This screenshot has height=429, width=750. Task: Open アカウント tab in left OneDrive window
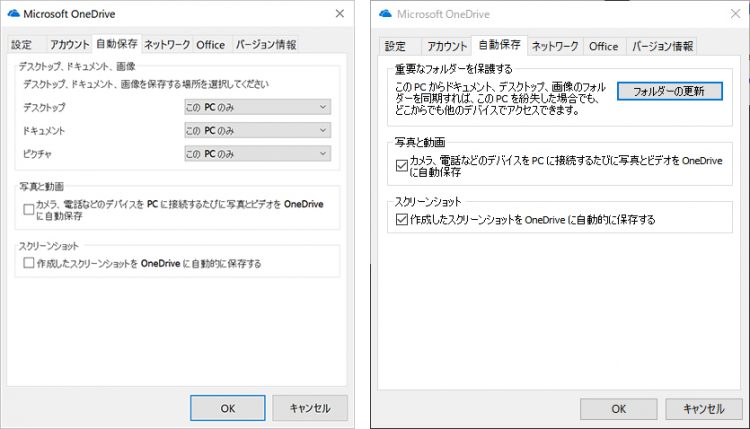coord(70,44)
